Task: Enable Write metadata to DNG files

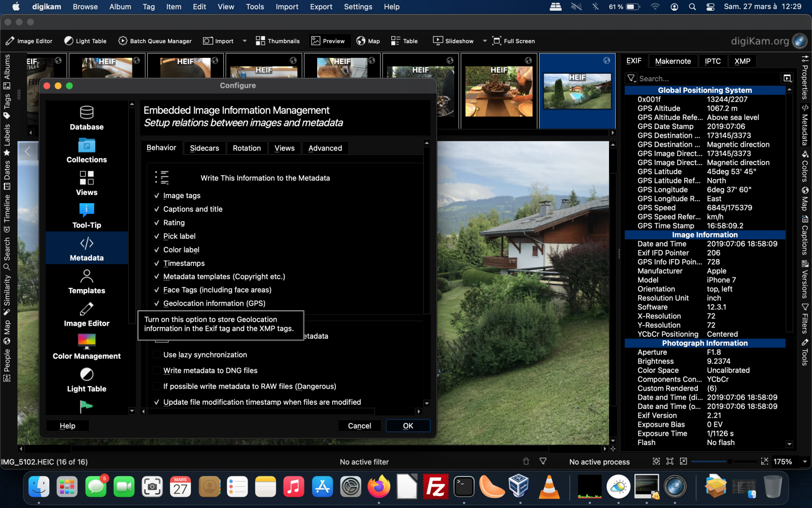Action: [157, 371]
